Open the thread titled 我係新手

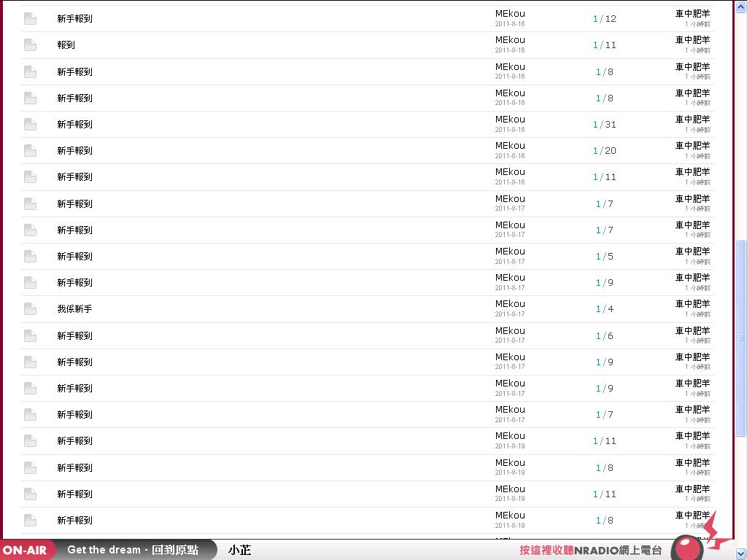click(x=74, y=309)
